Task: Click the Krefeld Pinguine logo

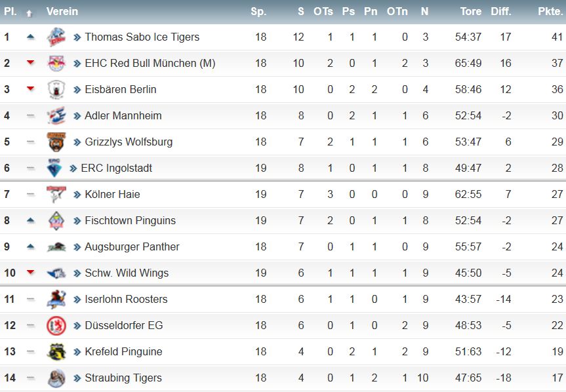Action: pos(56,351)
